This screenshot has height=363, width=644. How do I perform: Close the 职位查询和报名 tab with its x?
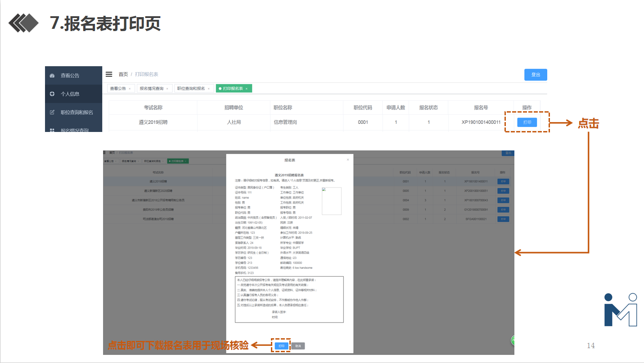[208, 89]
